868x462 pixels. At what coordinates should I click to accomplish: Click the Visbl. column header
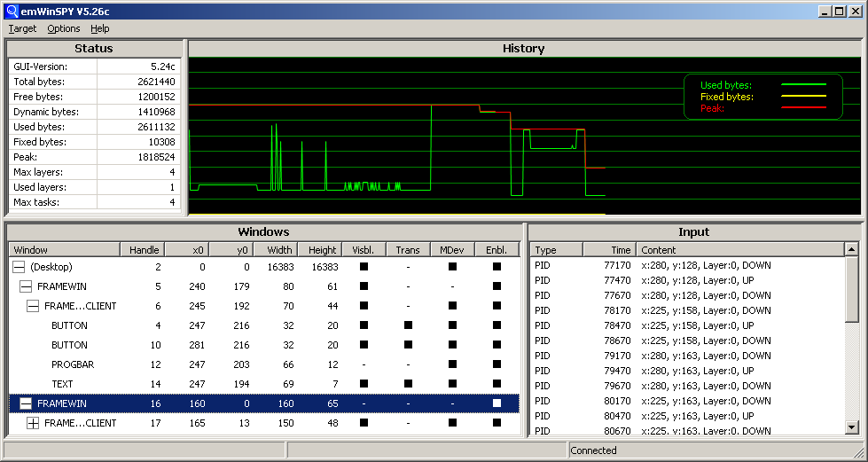pos(364,250)
